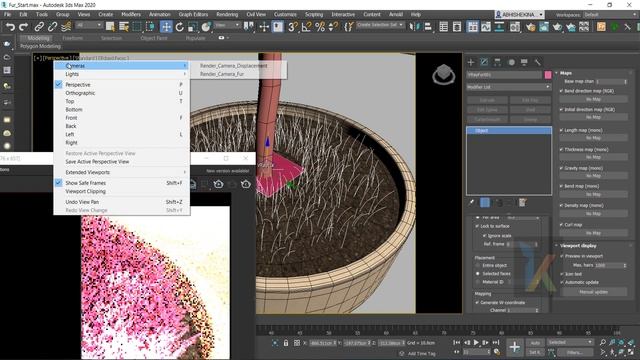The image size is (640, 360).
Task: Toggle Preview in viewport checkbox
Action: [x=562, y=256]
